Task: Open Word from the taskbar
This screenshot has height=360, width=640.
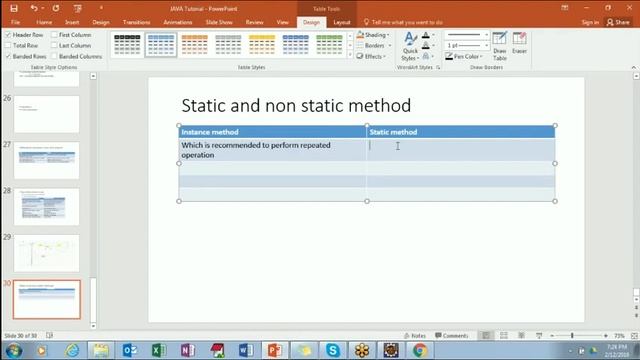Action: [x=246, y=350]
